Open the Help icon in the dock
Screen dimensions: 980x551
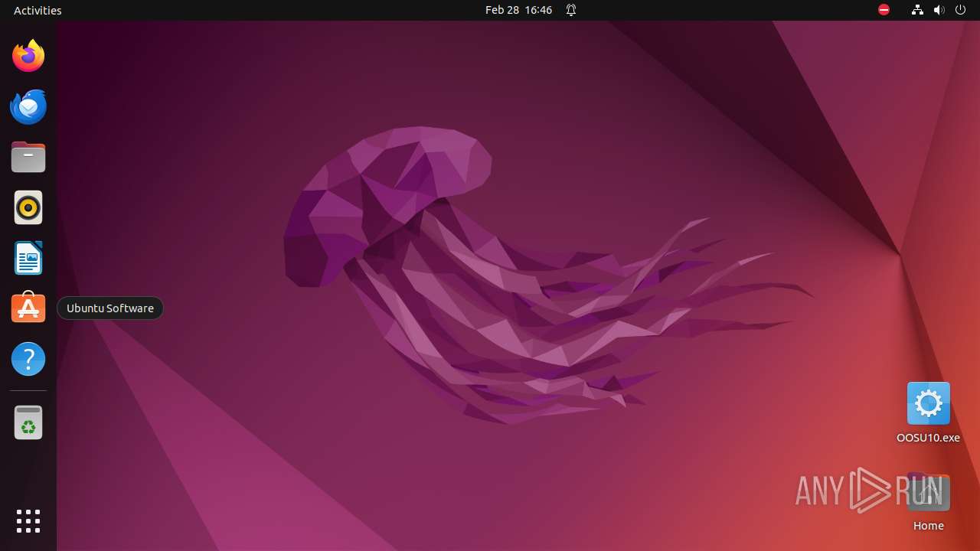(28, 359)
